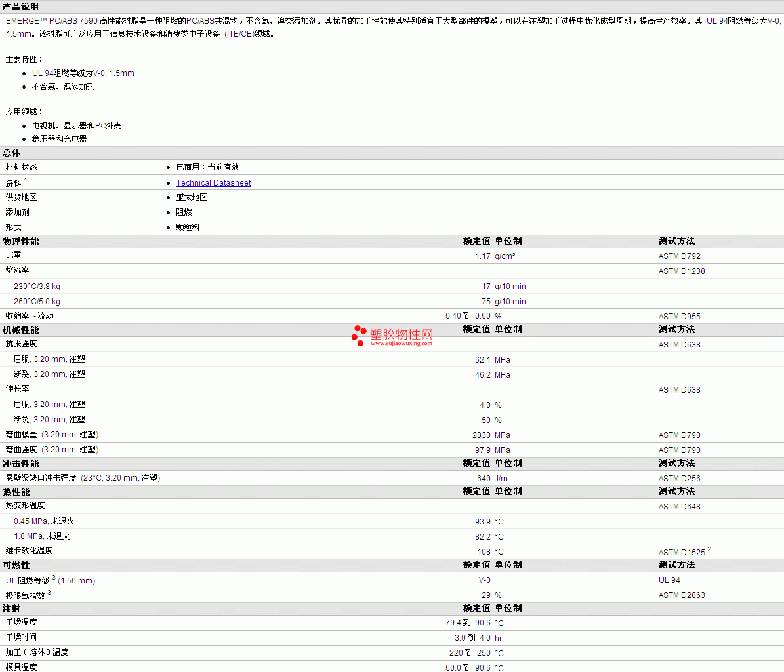Select ASTM D955 test method

680,316
